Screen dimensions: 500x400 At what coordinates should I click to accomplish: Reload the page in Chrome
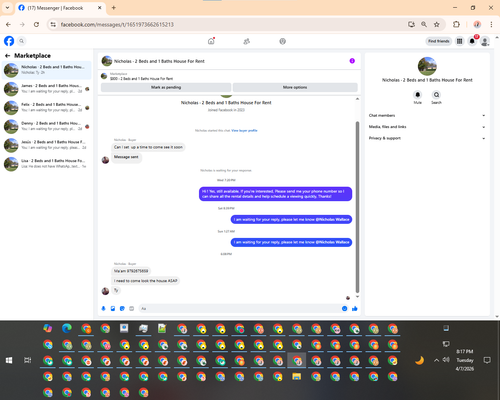[36, 24]
